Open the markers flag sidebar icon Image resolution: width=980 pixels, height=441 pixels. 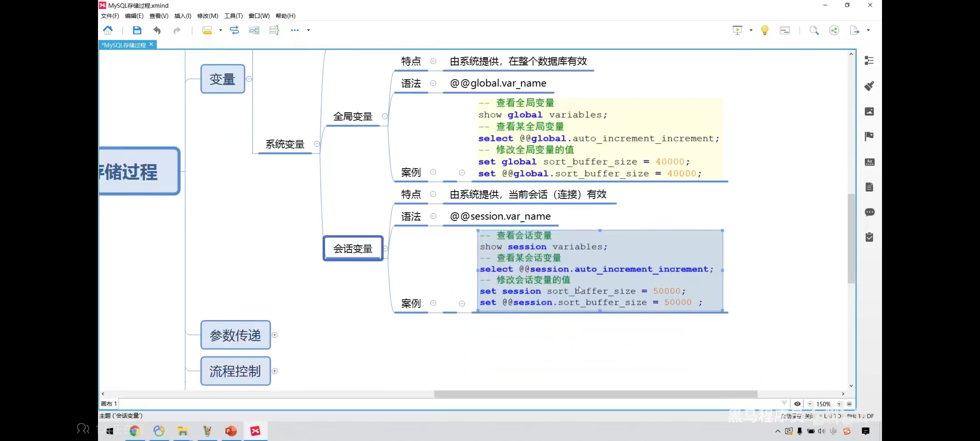(x=869, y=136)
